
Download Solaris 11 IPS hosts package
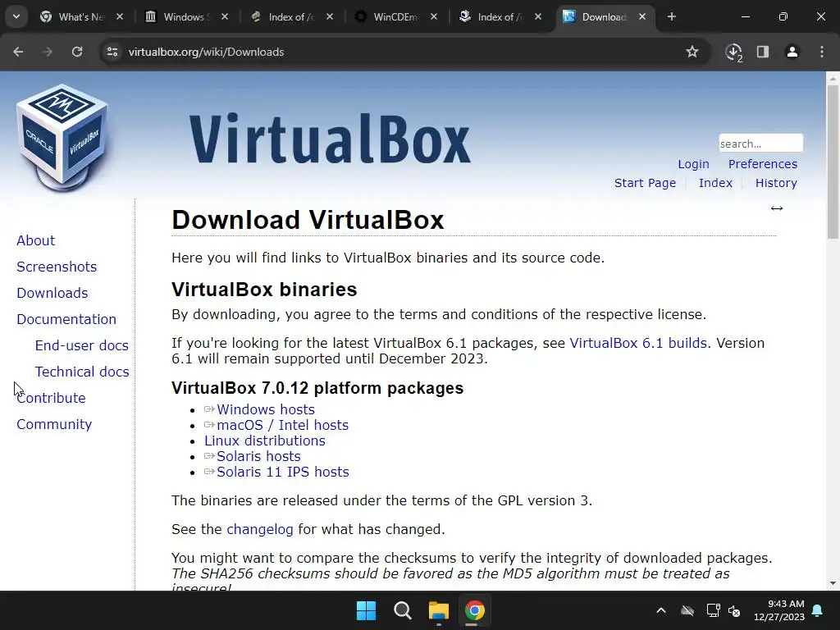coord(283,472)
